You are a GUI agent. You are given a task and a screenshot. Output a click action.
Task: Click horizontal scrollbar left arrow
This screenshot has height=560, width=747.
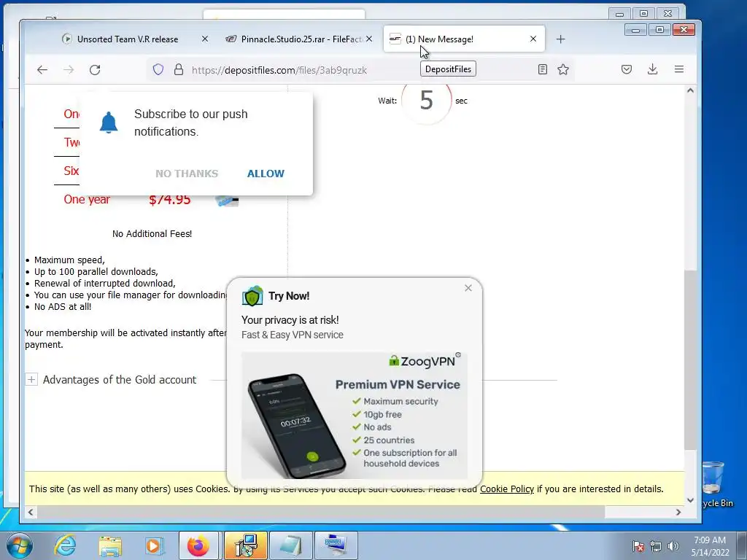(x=31, y=513)
